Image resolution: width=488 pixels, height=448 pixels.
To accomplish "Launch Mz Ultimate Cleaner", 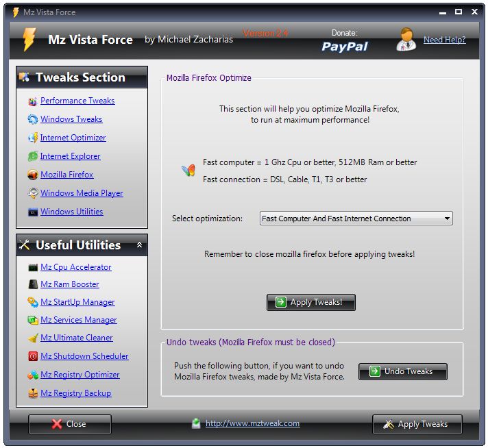I will point(77,338).
